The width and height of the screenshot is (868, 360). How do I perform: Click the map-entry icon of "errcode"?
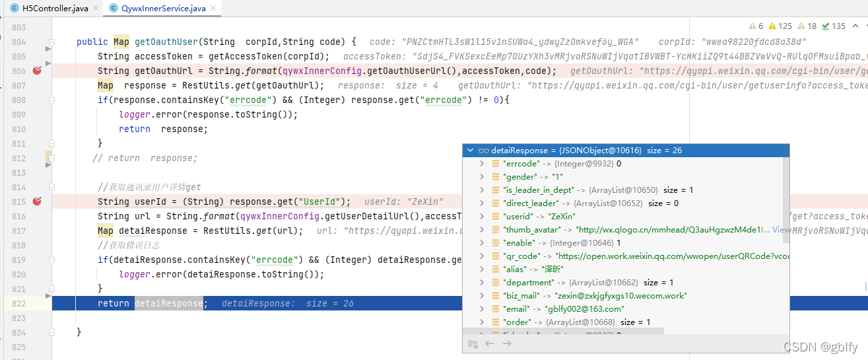(x=496, y=164)
